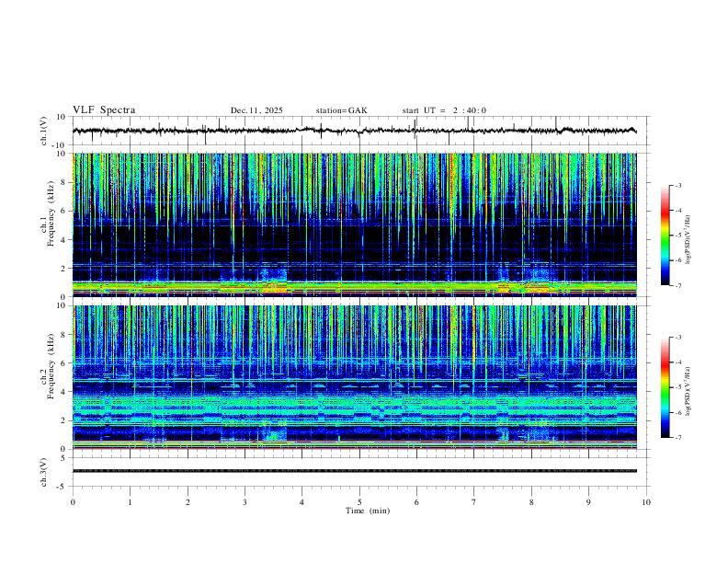This screenshot has height=563, width=728.
Task: Click the "start UT = 2 :40: 0" text
Action: click(444, 110)
